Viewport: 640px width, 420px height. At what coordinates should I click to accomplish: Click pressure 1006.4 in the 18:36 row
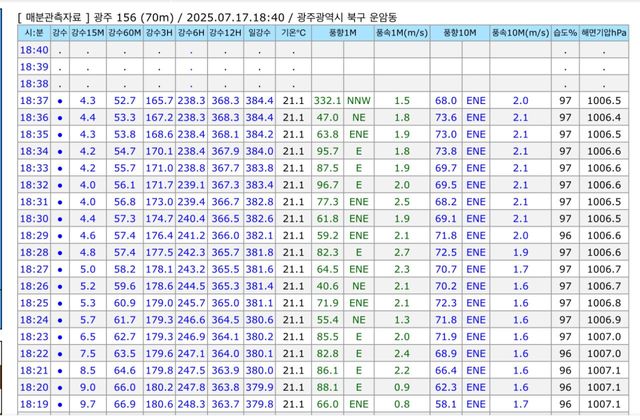tap(604, 118)
